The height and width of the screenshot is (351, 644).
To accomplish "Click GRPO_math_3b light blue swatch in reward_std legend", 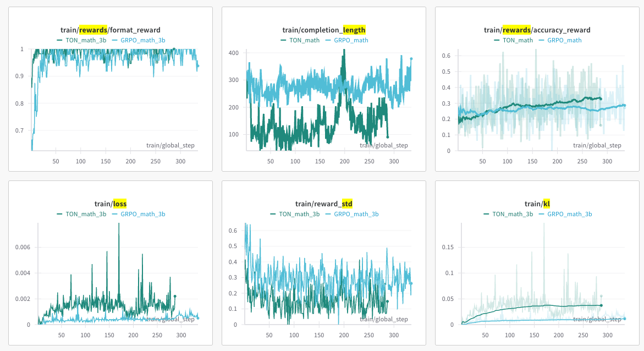I will click(x=329, y=214).
